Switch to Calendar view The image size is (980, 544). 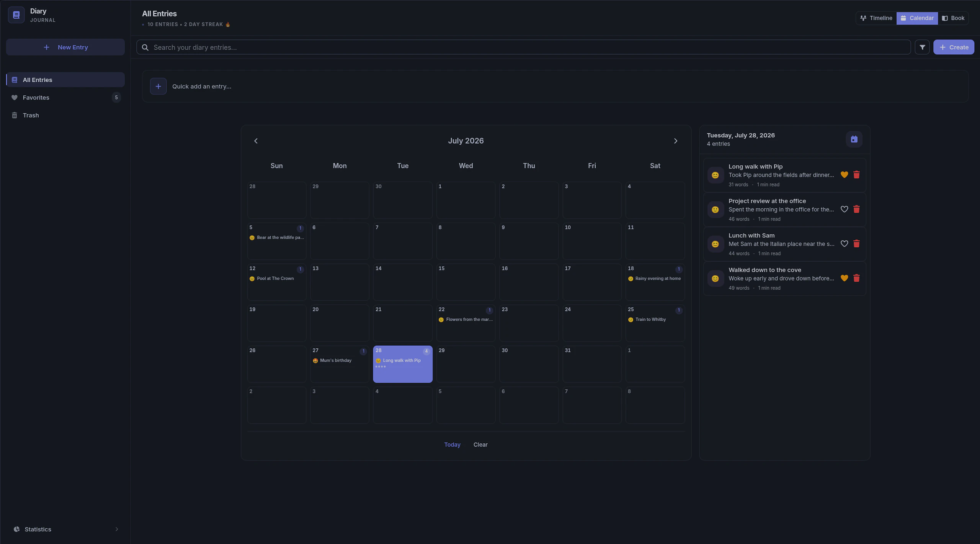click(x=917, y=18)
